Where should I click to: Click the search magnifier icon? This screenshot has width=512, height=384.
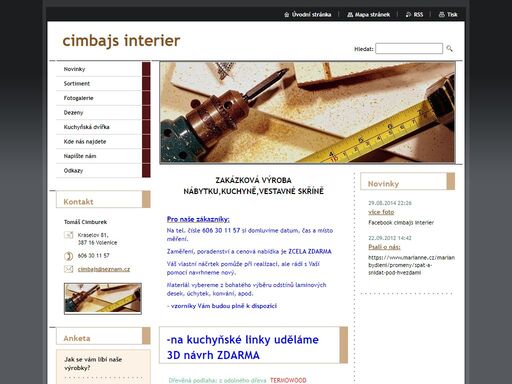(449, 49)
